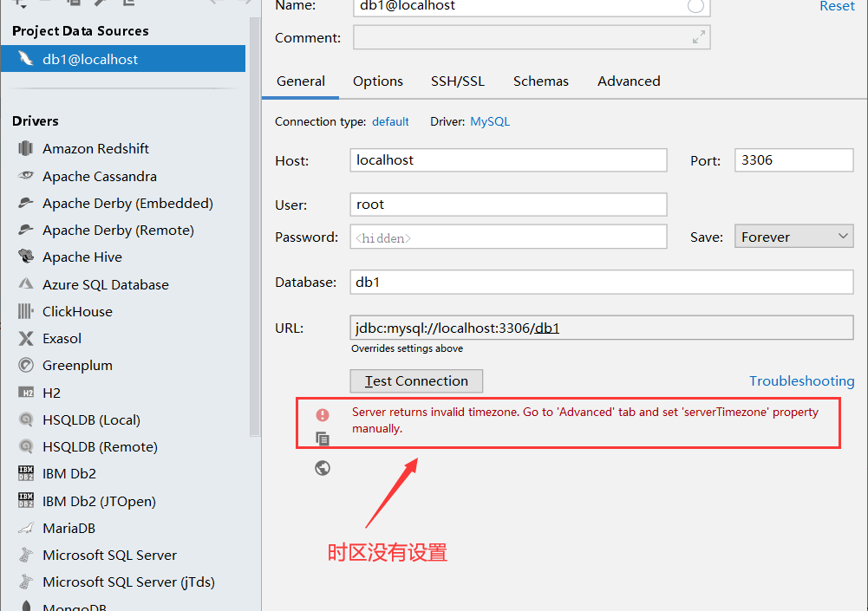Open connection type default dropdown link

(390, 121)
